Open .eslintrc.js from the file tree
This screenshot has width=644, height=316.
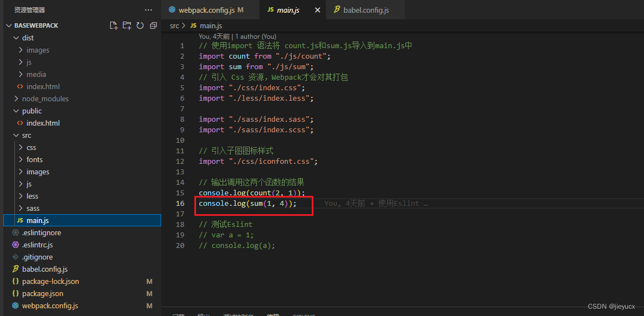[37, 245]
